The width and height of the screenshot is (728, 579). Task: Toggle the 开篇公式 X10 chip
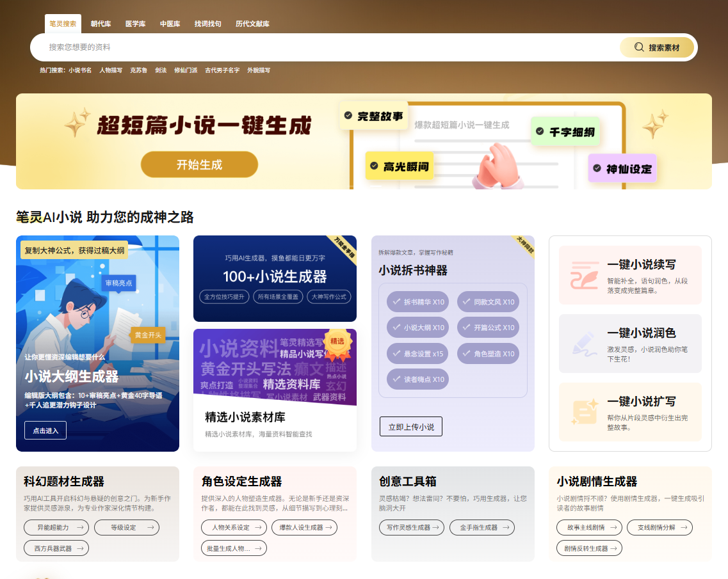[488, 328]
